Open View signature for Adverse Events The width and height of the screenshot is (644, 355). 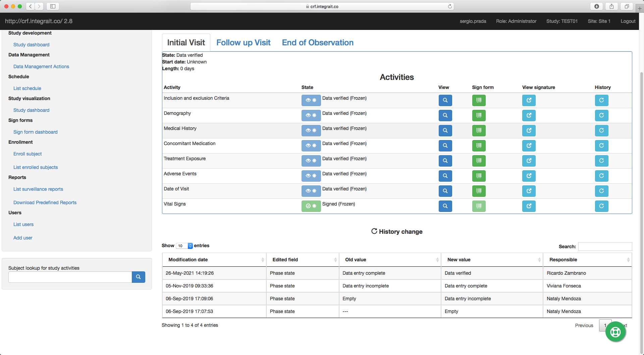529,176
